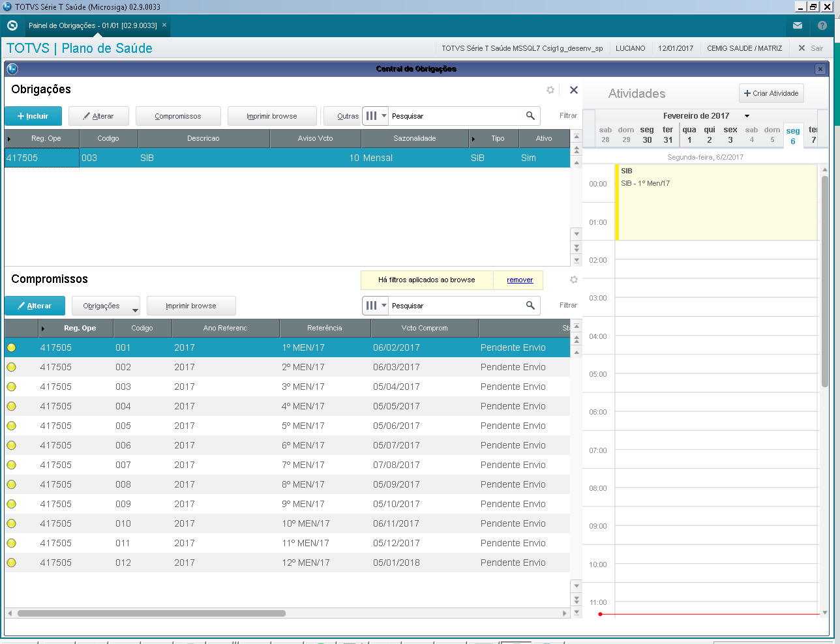This screenshot has height=644, width=840.
Task: Switch calendar to sex 3
Action: (730, 134)
